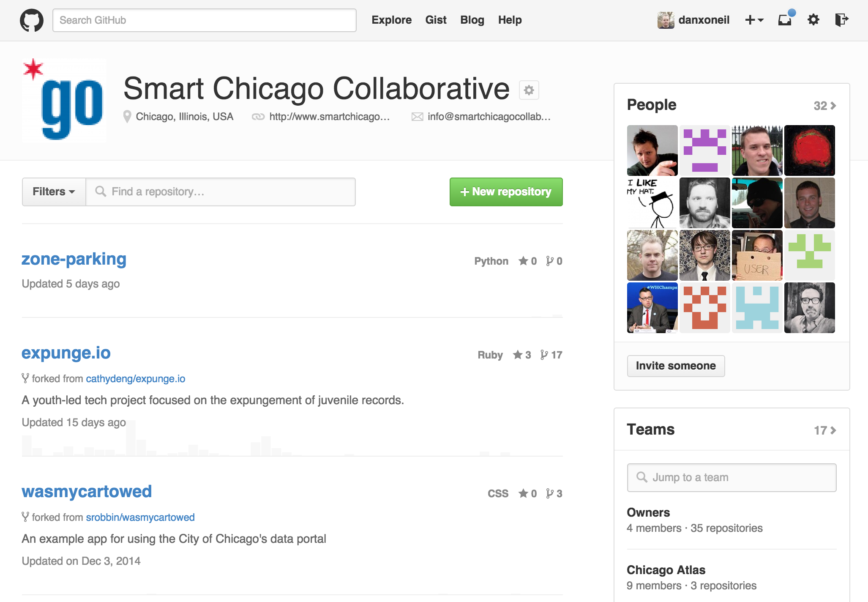The height and width of the screenshot is (602, 868).
Task: Open the USER cardboard sign avatar
Action: (757, 255)
